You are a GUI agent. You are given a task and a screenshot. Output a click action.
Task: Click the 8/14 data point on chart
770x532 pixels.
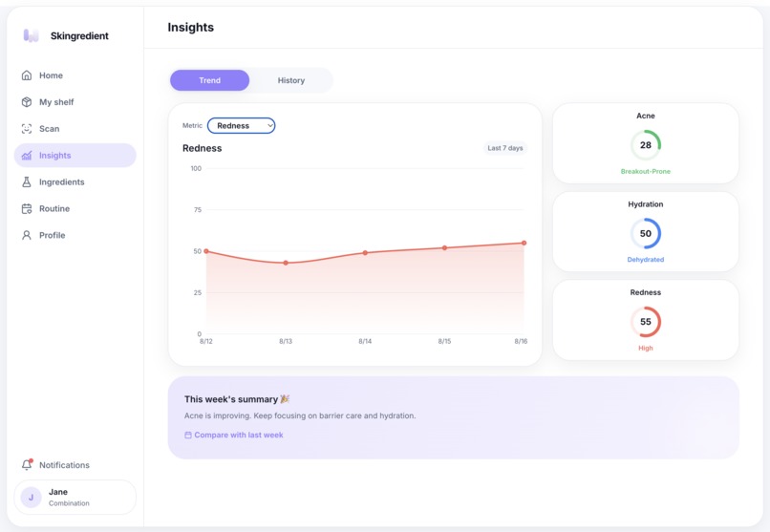click(x=365, y=253)
